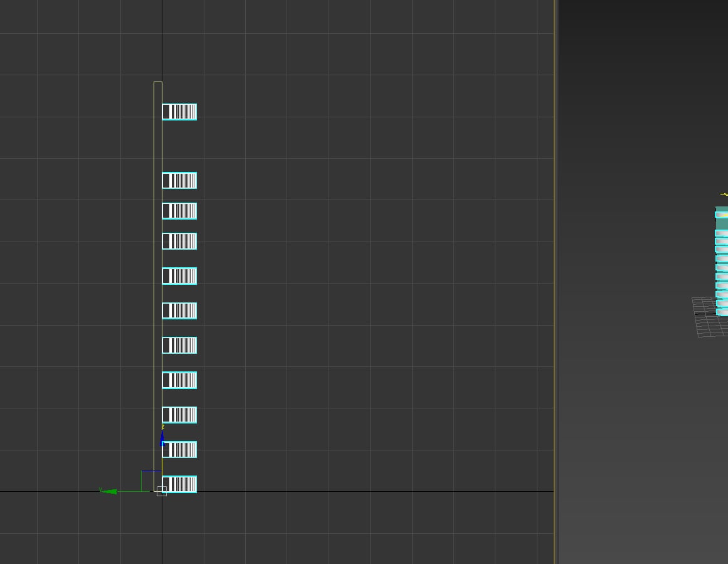Select the bottommost cyan step at the origin

click(x=179, y=484)
